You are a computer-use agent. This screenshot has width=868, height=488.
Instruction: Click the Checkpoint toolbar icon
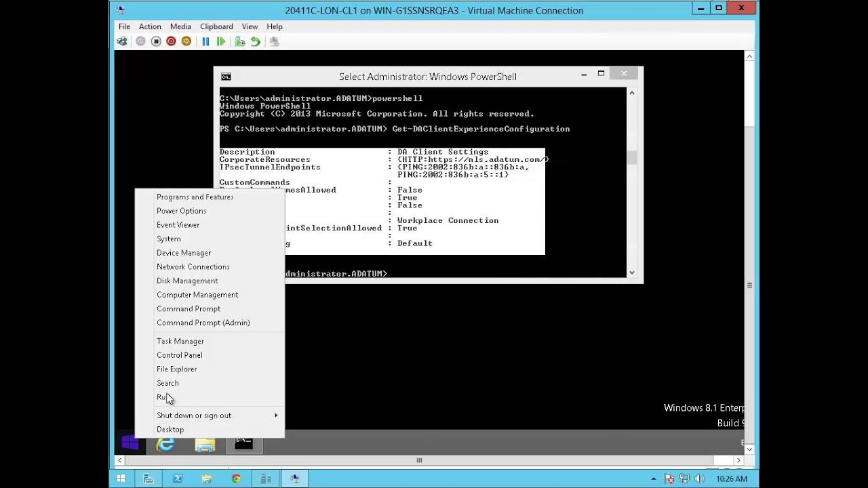tap(240, 41)
